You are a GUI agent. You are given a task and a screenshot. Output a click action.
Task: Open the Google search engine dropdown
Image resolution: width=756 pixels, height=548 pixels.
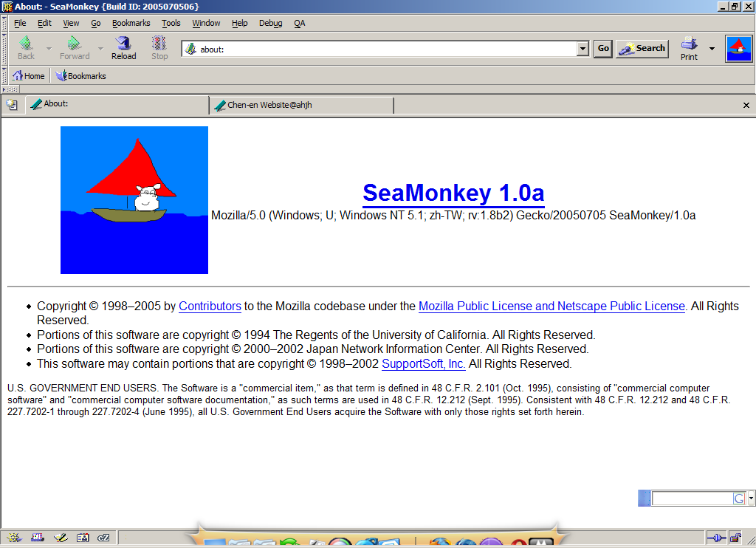click(x=751, y=499)
